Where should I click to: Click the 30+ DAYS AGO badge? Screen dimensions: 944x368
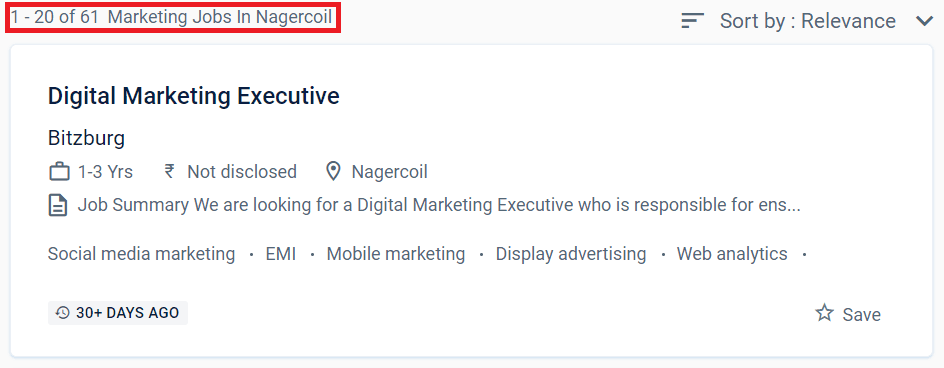118,313
